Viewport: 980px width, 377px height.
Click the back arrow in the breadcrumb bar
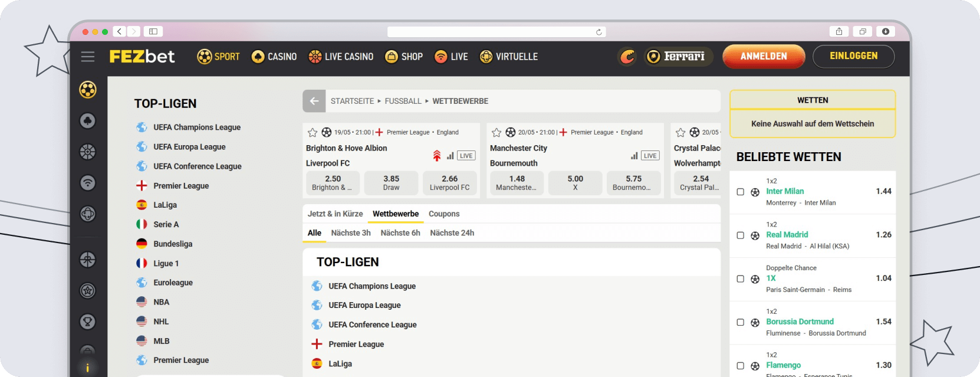coord(314,101)
